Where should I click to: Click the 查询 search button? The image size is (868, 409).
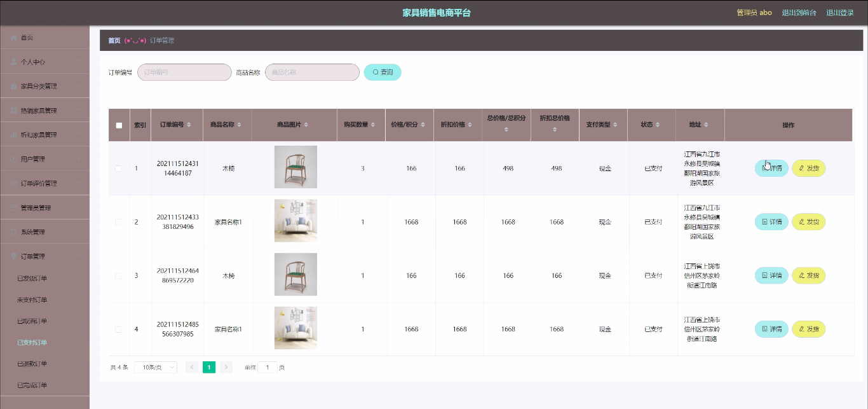(383, 73)
